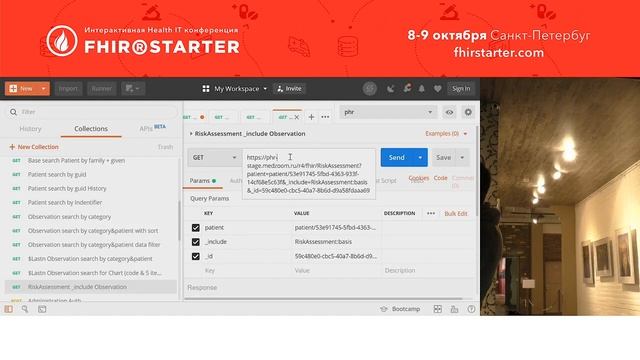Click the new Key input field
Screen dimensions: 640x360
pos(245,271)
